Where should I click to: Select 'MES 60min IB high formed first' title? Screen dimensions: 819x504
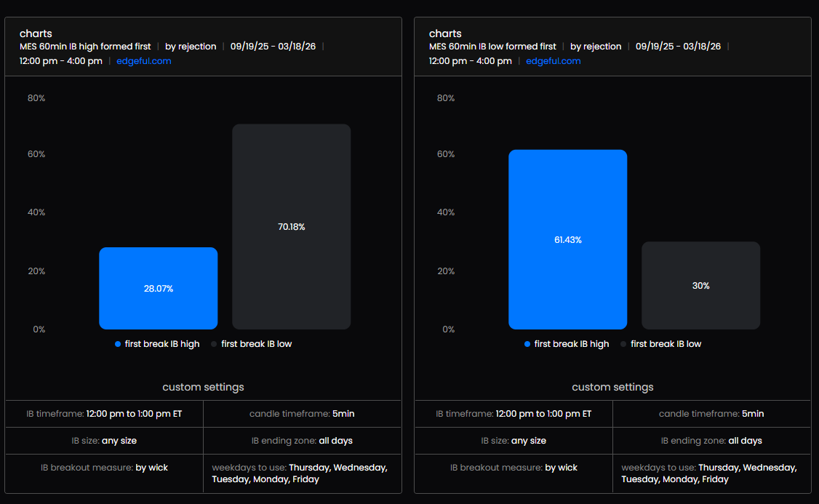85,47
